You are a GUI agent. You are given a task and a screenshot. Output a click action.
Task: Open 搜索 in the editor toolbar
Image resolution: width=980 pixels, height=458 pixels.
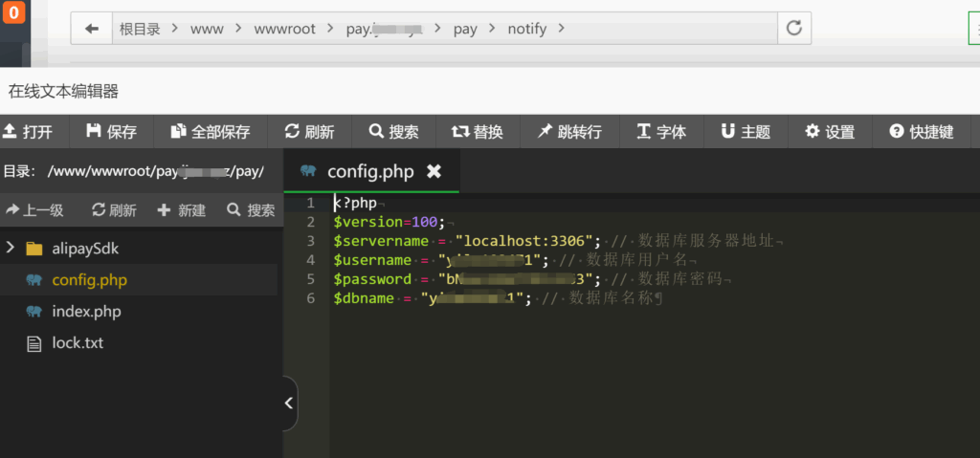(x=393, y=132)
